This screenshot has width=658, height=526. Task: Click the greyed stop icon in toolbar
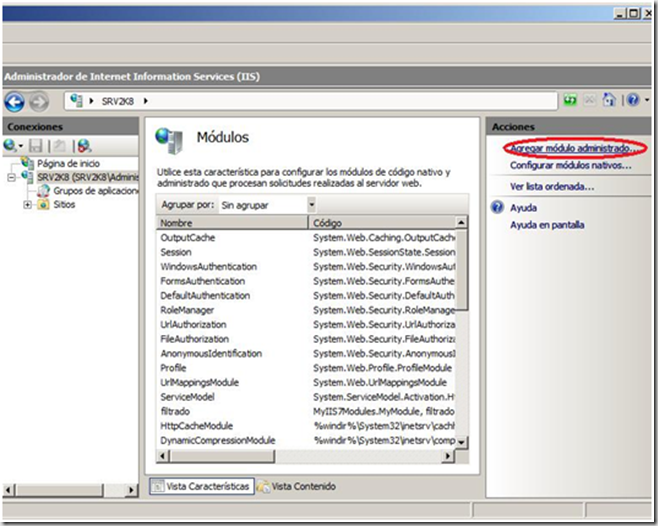[590, 100]
